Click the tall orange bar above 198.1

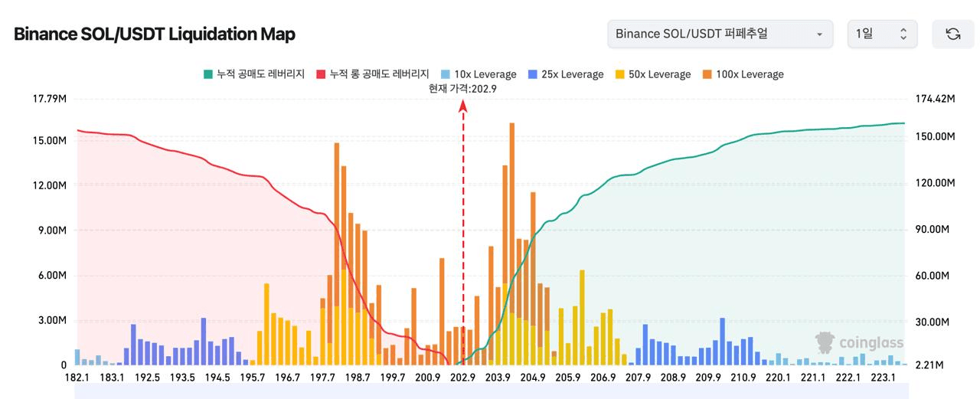click(x=337, y=224)
